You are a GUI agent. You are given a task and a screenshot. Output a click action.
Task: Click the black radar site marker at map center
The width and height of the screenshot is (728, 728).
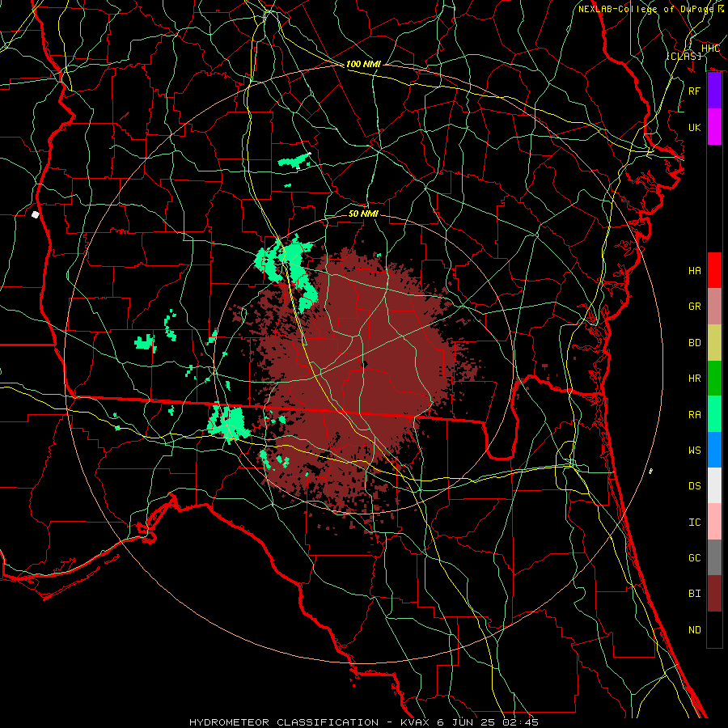[x=365, y=365]
